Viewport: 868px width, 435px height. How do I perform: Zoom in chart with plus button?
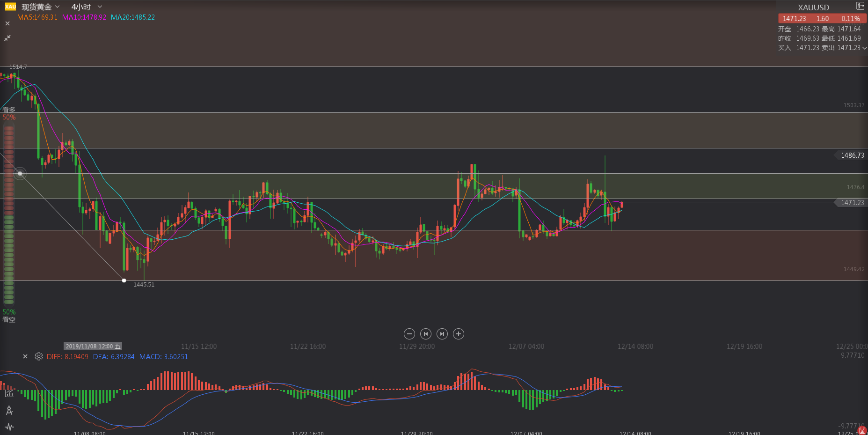coord(459,334)
